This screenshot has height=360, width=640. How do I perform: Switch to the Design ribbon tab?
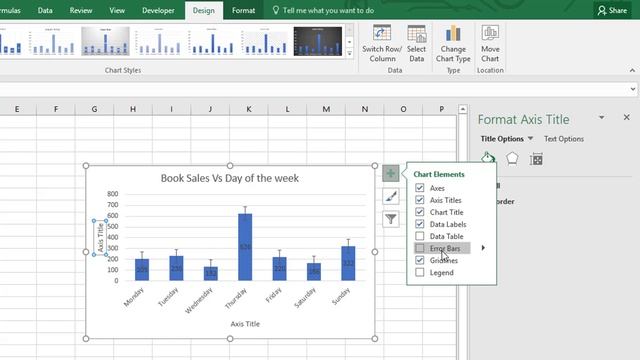(x=204, y=11)
